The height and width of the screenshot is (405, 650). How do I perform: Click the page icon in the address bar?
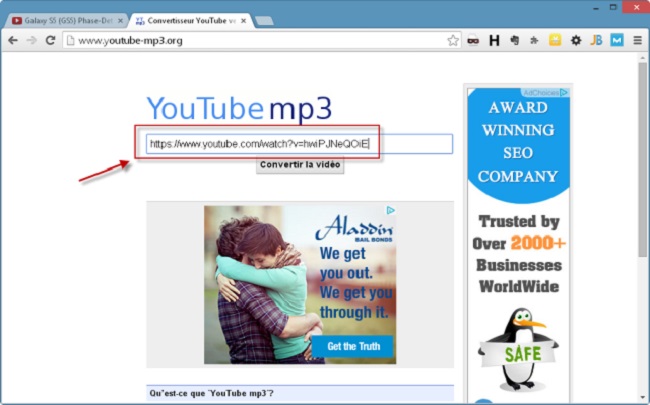[x=70, y=40]
